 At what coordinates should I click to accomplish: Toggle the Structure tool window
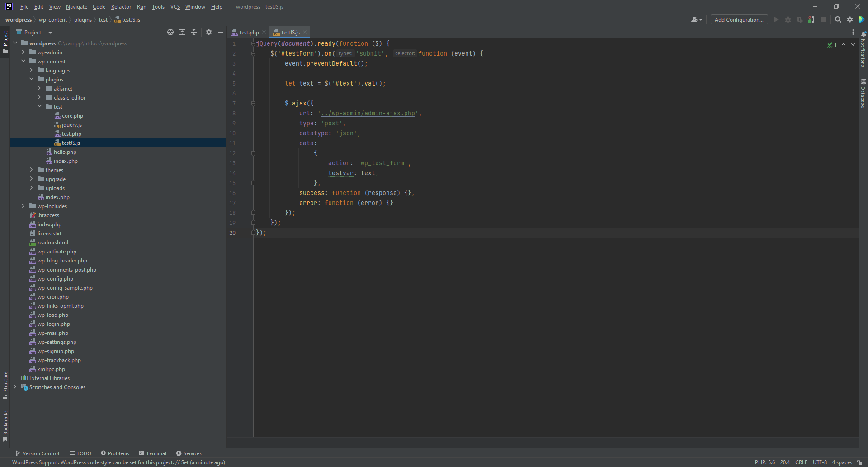click(5, 385)
